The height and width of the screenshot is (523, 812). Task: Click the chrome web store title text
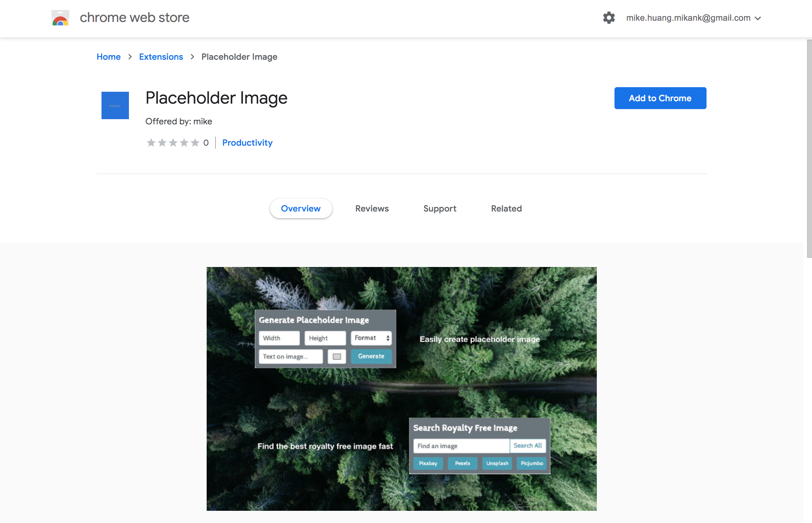pos(134,18)
